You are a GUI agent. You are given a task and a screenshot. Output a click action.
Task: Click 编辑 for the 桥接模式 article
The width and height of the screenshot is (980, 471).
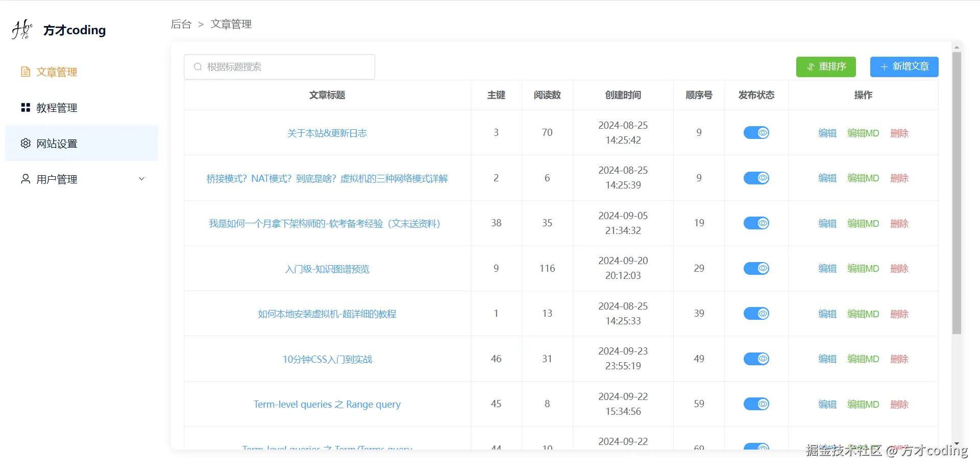click(x=827, y=178)
